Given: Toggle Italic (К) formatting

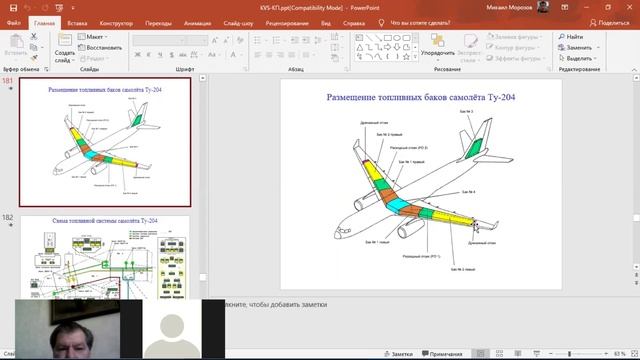Looking at the screenshot, I should tap(149, 54).
